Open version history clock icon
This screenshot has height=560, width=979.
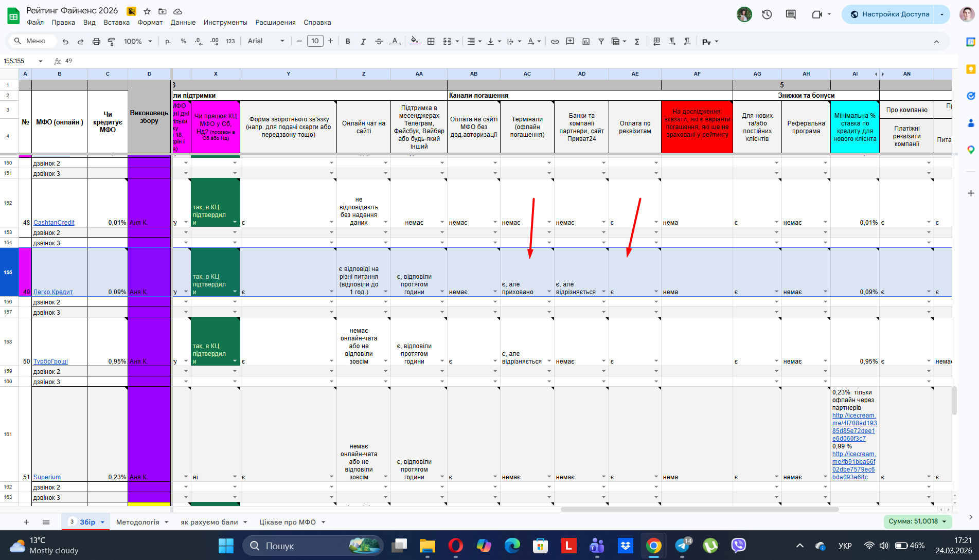pyautogui.click(x=767, y=14)
